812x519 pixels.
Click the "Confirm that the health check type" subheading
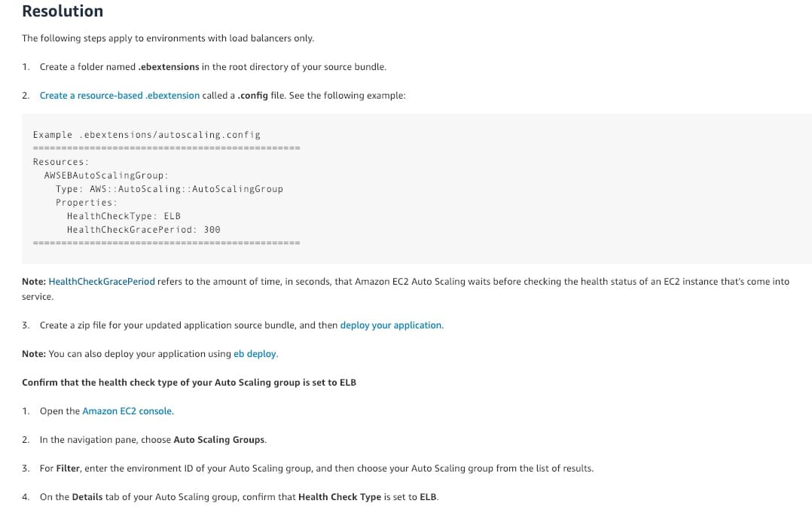click(189, 383)
